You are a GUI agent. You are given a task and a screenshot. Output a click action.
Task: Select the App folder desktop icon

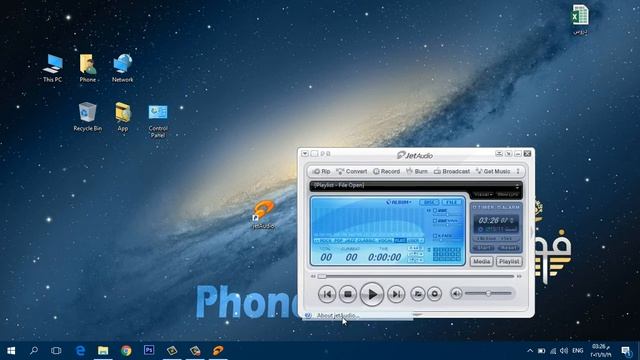123,117
